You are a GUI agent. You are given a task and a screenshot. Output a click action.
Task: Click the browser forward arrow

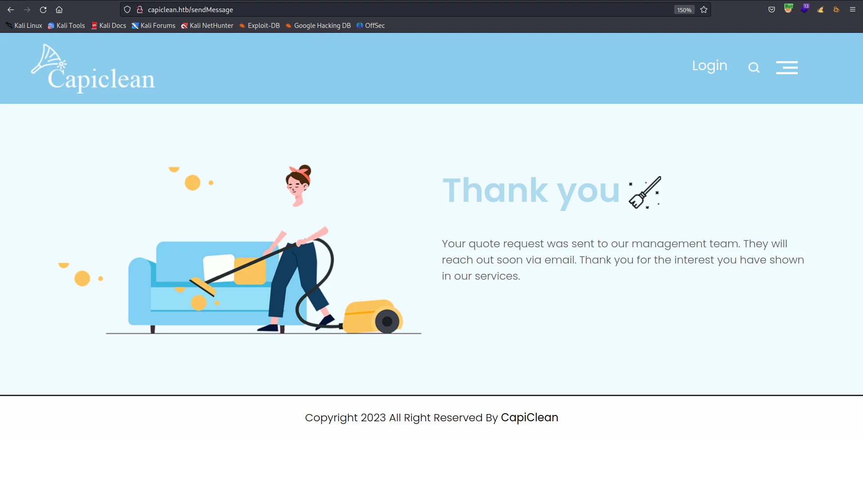(27, 9)
